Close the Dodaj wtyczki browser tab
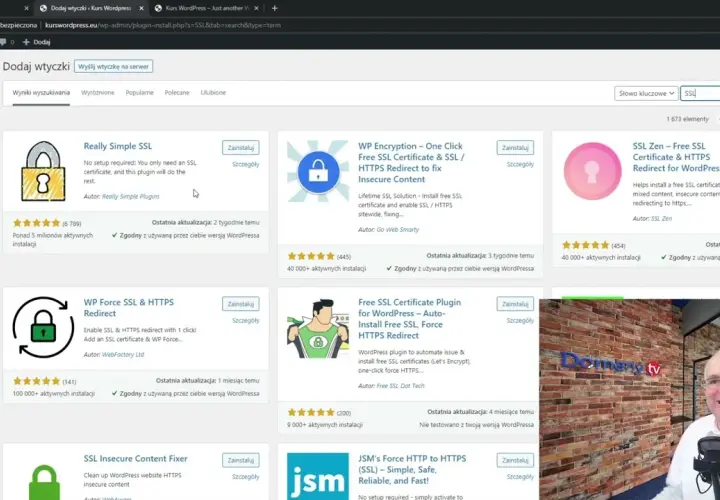This screenshot has height=500, width=720. coord(141,8)
